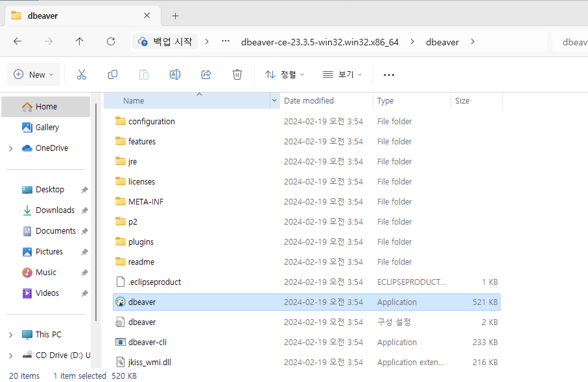Expand the CD Drive (D:) node

pos(11,355)
